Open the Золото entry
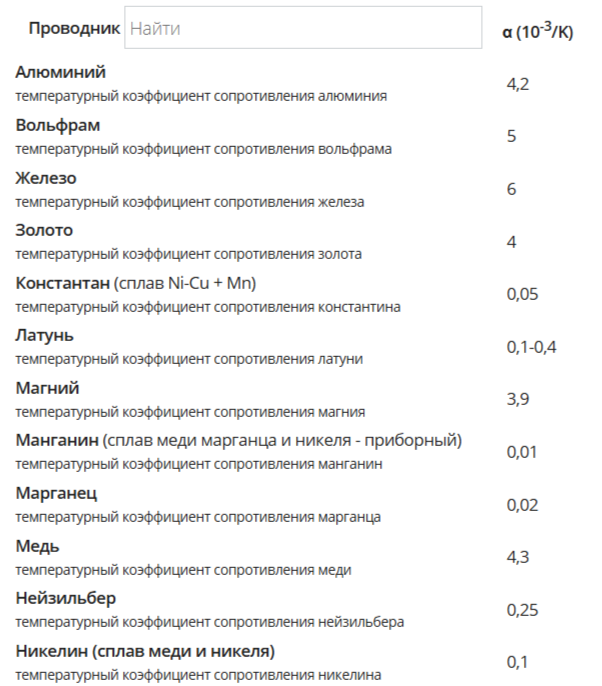Viewport: 602px width, 686px height. 44,231
